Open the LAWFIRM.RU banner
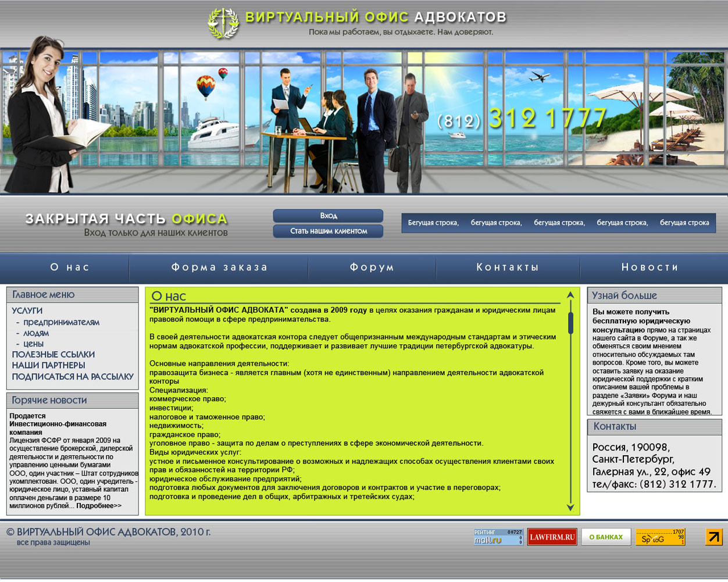Viewport: 728px width, 582px height. [552, 537]
